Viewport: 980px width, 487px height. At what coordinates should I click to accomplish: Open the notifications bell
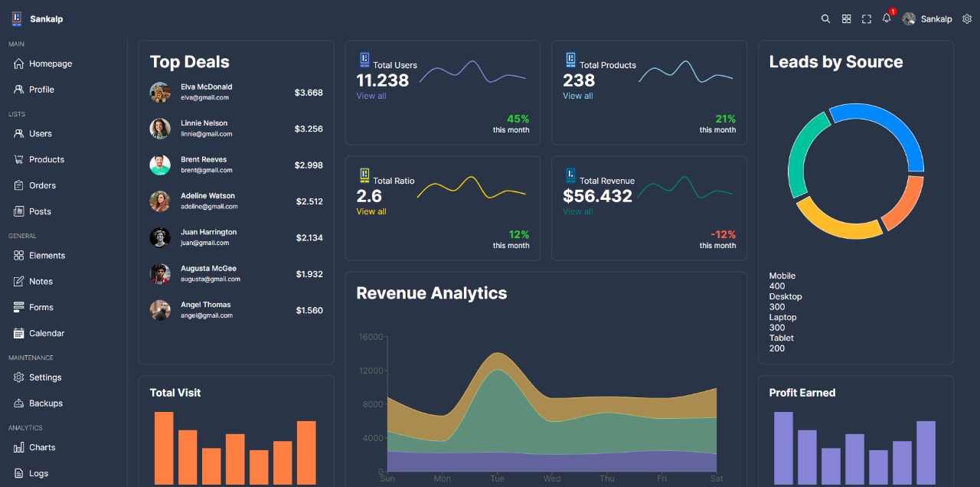pyautogui.click(x=887, y=18)
